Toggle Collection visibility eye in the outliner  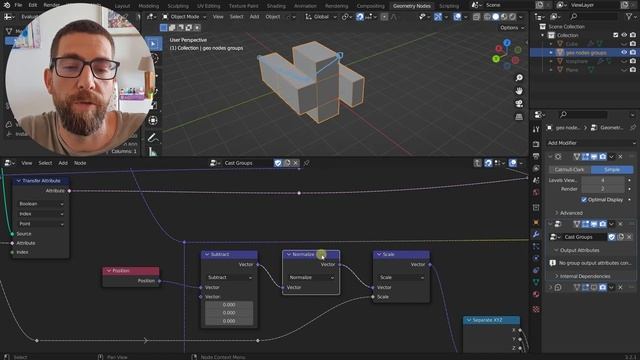[624, 35]
